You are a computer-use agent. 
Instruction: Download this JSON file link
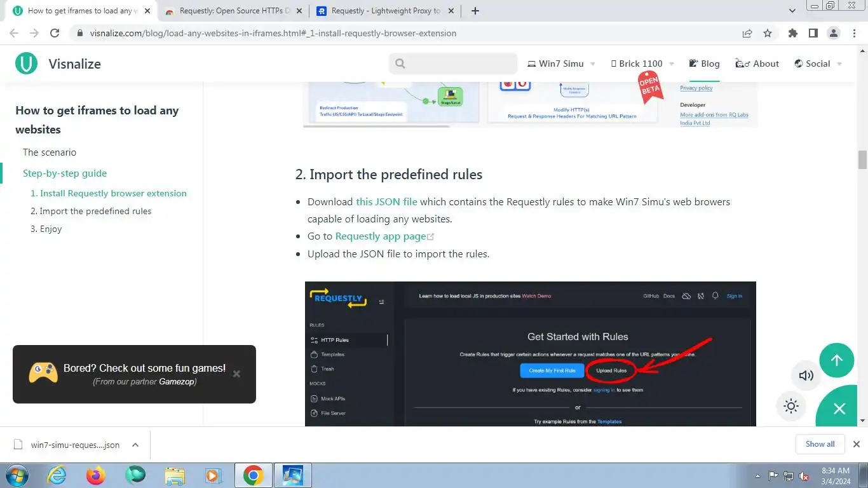pos(386,202)
